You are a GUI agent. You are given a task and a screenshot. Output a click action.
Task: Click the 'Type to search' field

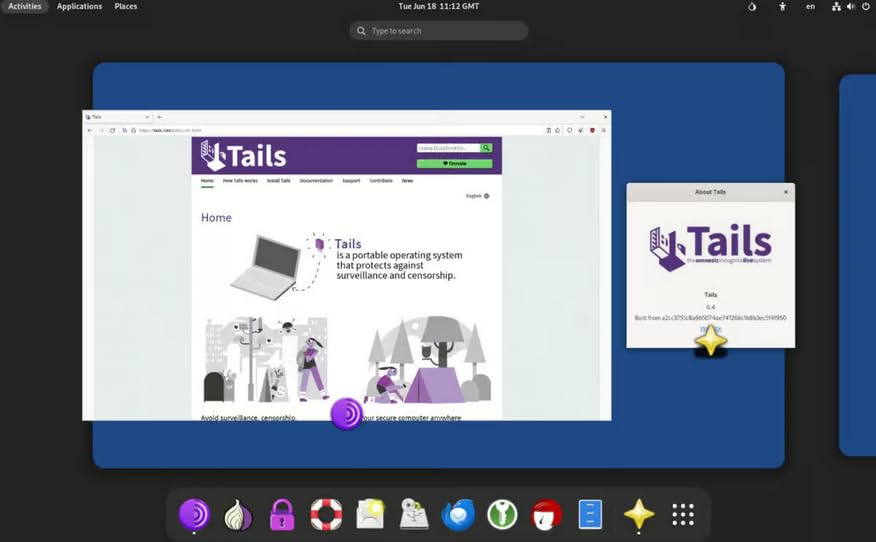click(x=439, y=31)
